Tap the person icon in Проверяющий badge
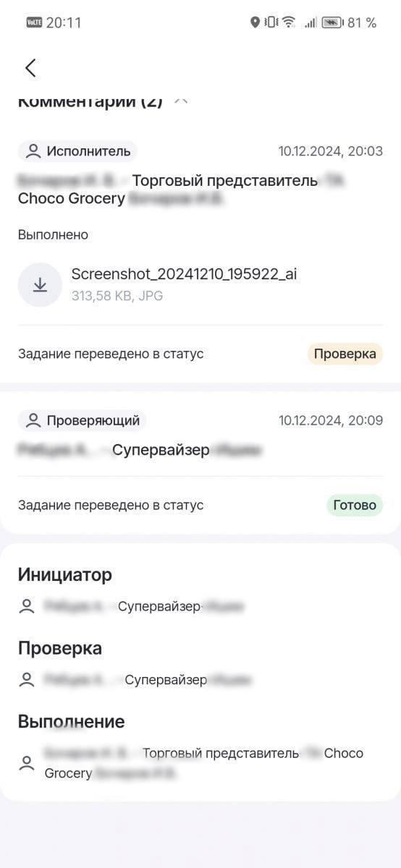 33,420
